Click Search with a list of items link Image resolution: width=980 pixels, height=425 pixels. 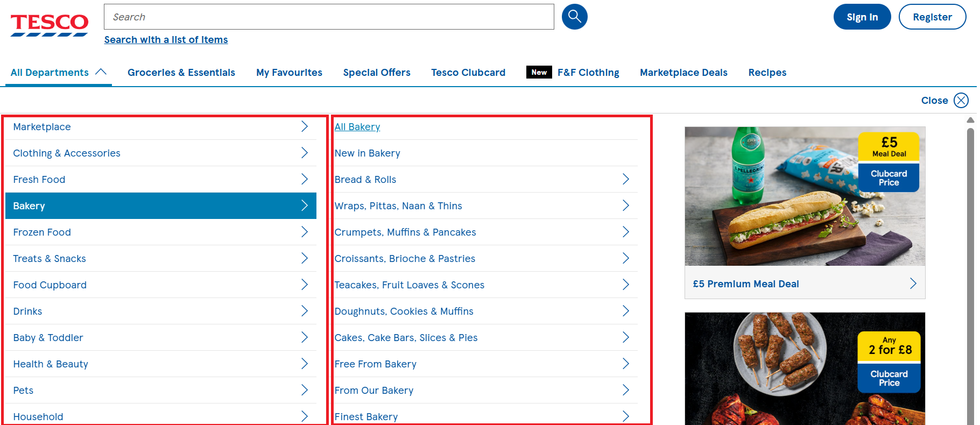coord(166,40)
